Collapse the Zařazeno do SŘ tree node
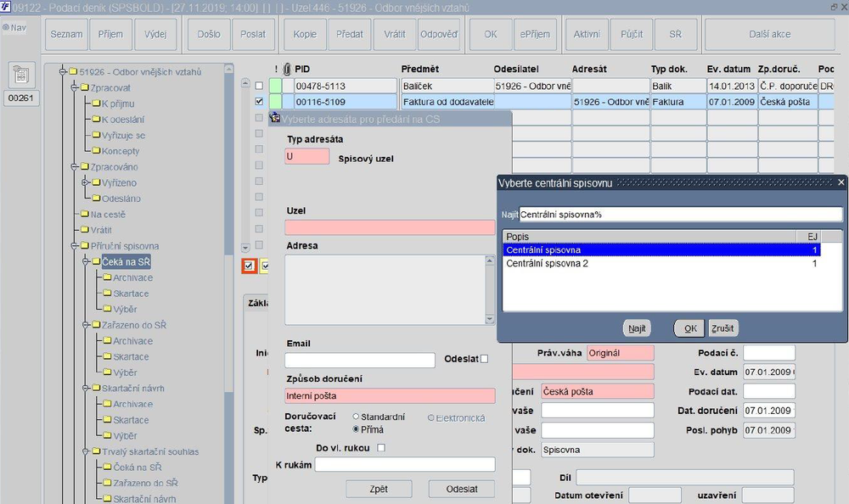This screenshot has width=849, height=504. (86, 325)
